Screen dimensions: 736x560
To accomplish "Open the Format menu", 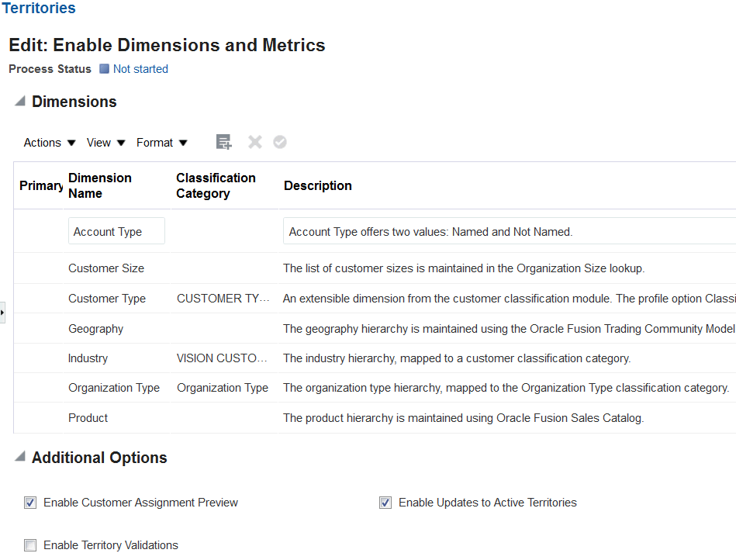I will pyautogui.click(x=161, y=143).
